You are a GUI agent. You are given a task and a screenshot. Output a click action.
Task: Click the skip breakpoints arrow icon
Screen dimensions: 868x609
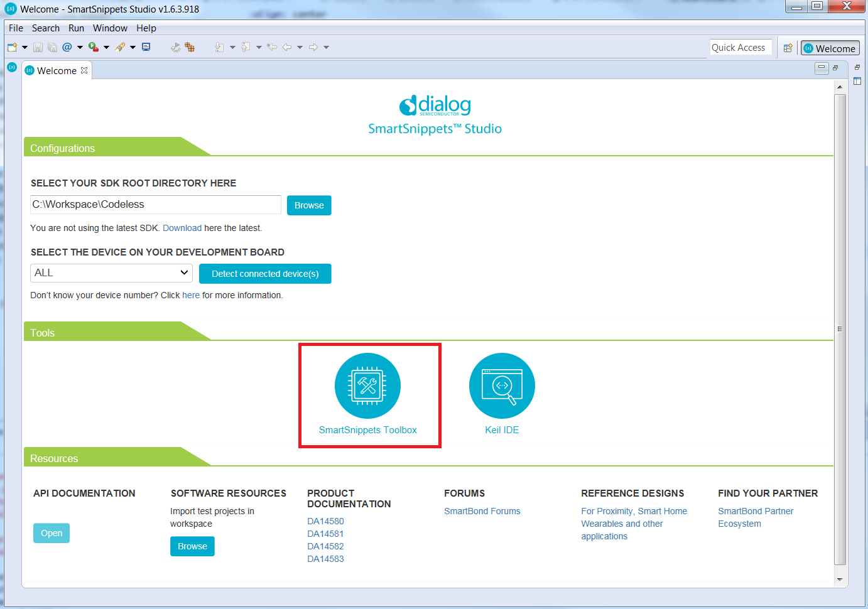[175, 47]
